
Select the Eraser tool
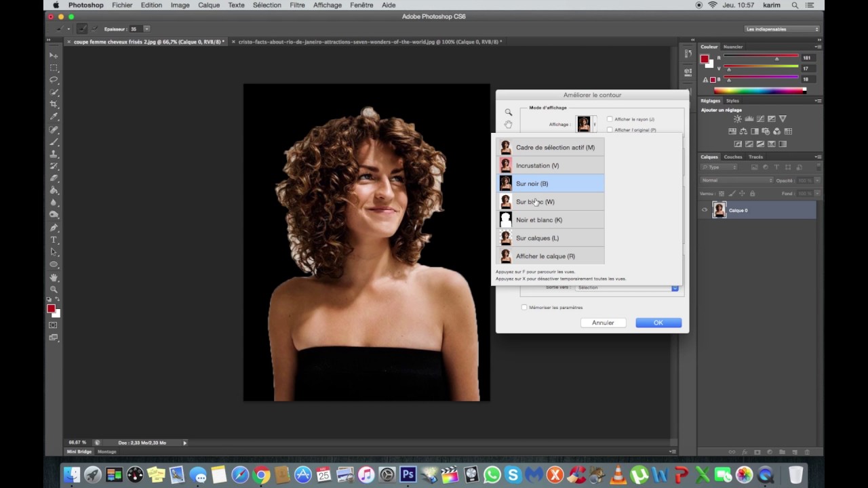[x=54, y=178]
